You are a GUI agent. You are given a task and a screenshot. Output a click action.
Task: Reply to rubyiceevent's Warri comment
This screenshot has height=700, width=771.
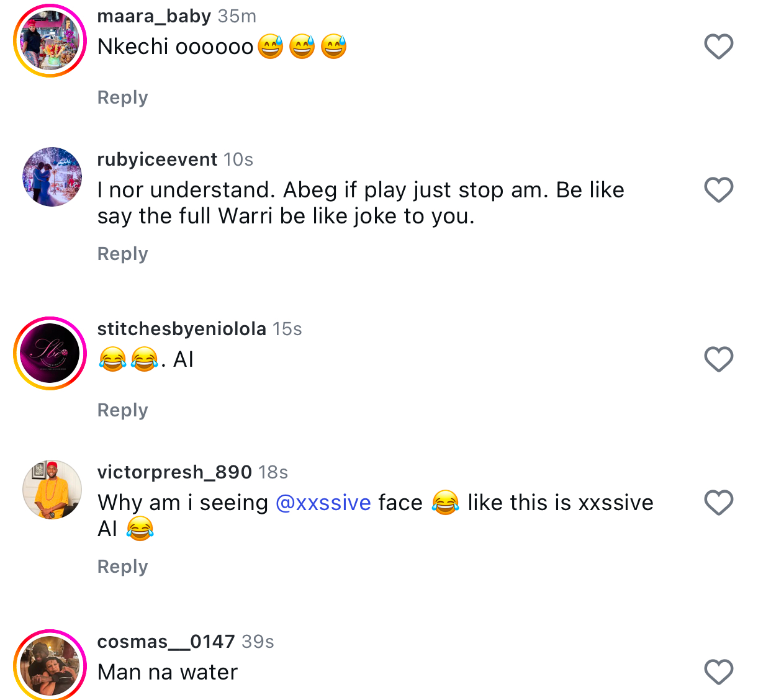[x=123, y=254]
